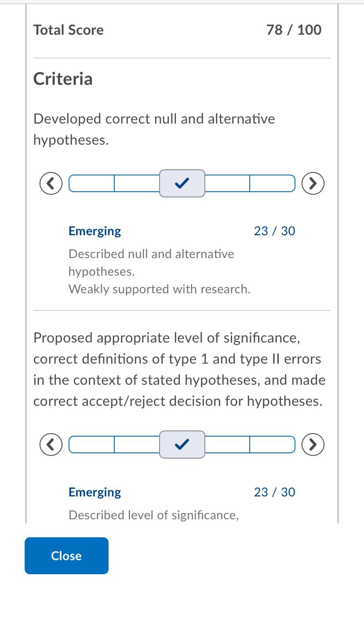This screenshot has width=364, height=627.
Task: Select last level segment of significance rubric
Action: pyautogui.click(x=273, y=445)
